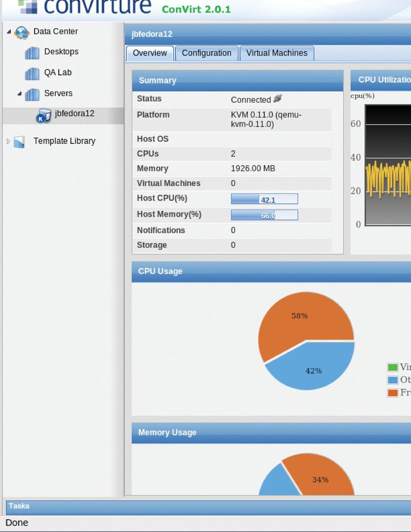This screenshot has width=411, height=532.
Task: Collapse the Data Center tree node
Action: 9,32
